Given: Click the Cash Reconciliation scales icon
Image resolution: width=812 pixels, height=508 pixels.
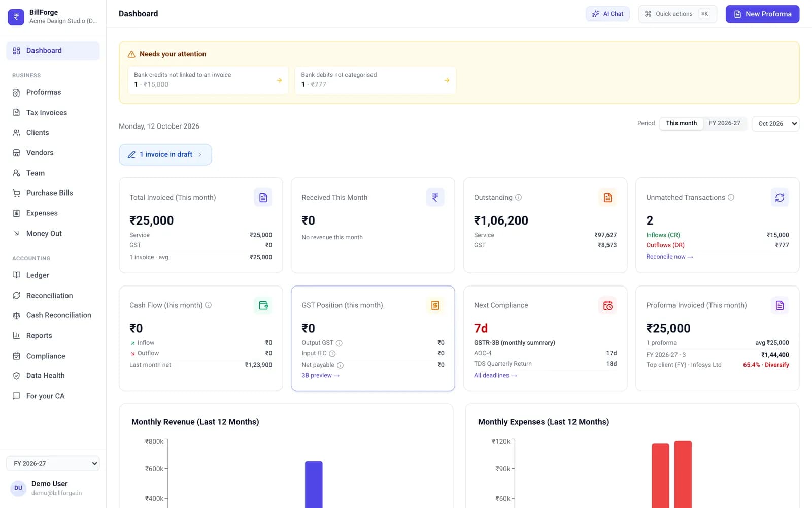Looking at the screenshot, I should click(x=16, y=315).
